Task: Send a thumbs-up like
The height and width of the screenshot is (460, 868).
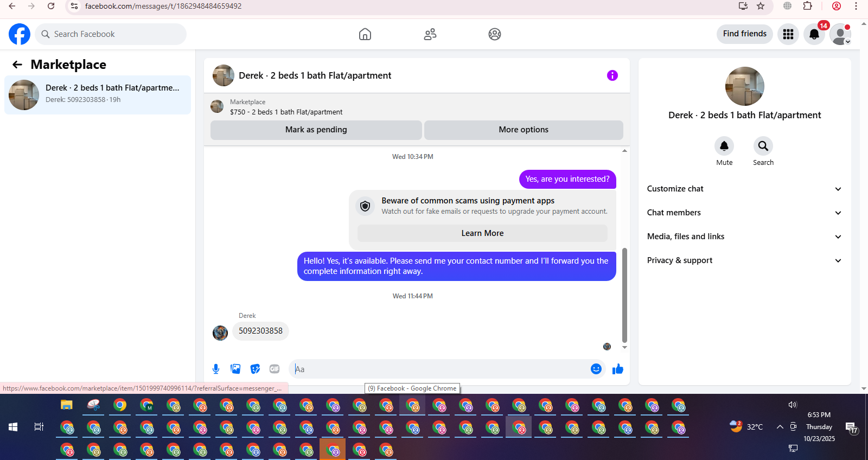Action: (618, 369)
